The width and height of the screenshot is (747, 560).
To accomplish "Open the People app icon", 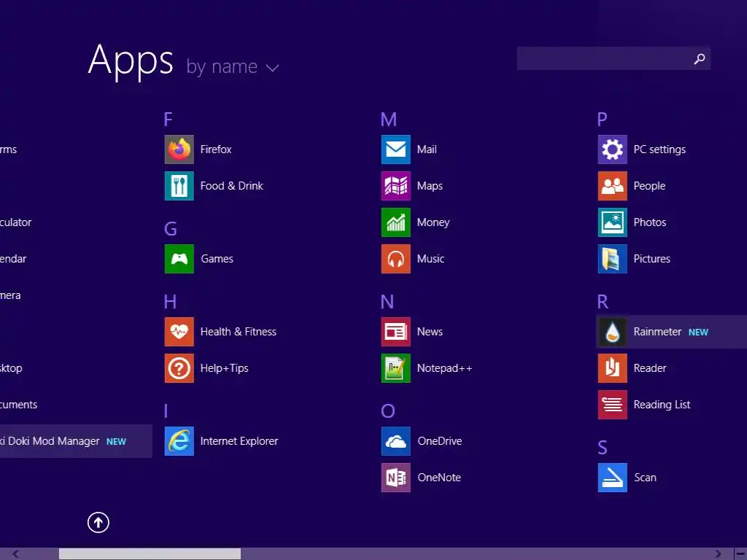I will [613, 186].
